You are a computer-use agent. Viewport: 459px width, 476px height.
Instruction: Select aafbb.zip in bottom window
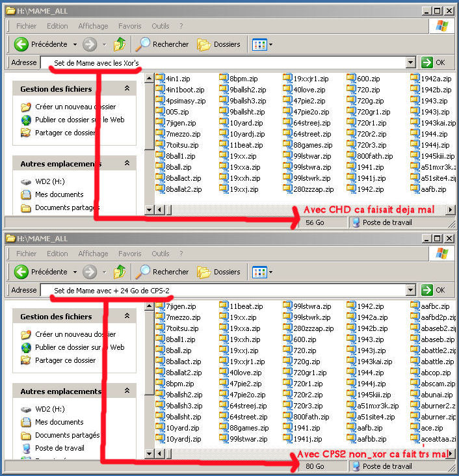pyautogui.click(x=367, y=439)
